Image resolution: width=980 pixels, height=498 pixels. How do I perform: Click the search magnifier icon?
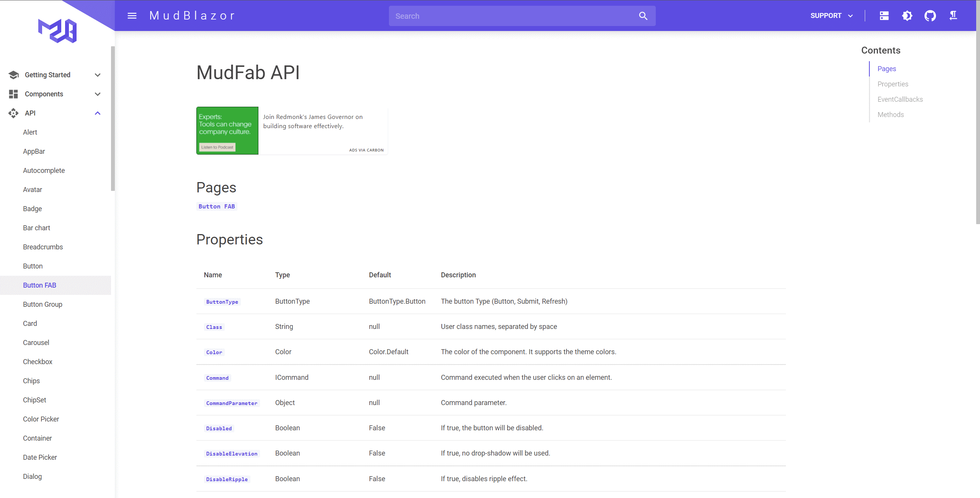click(x=643, y=16)
